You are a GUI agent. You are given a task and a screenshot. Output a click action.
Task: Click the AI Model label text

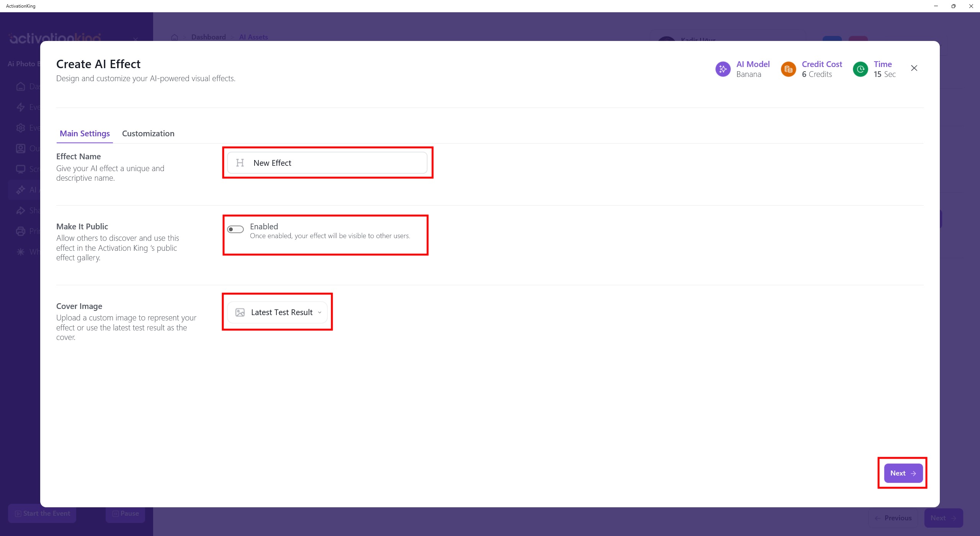(753, 64)
